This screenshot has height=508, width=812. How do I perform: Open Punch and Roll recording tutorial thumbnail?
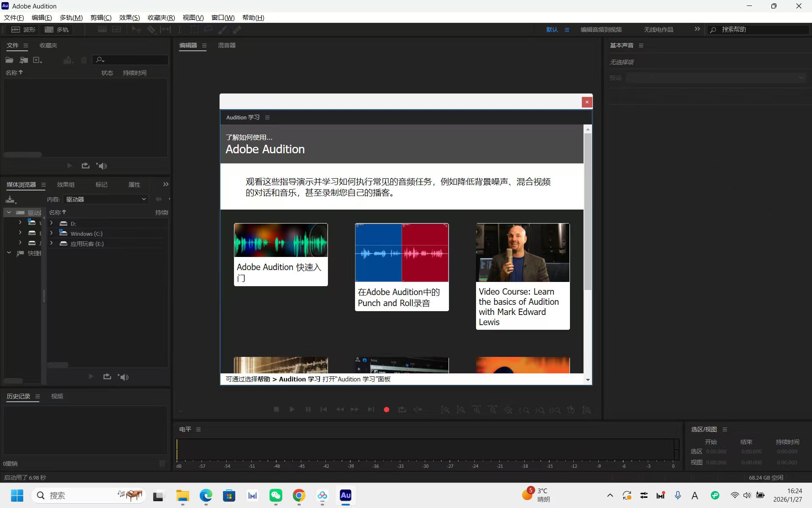pyautogui.click(x=402, y=253)
